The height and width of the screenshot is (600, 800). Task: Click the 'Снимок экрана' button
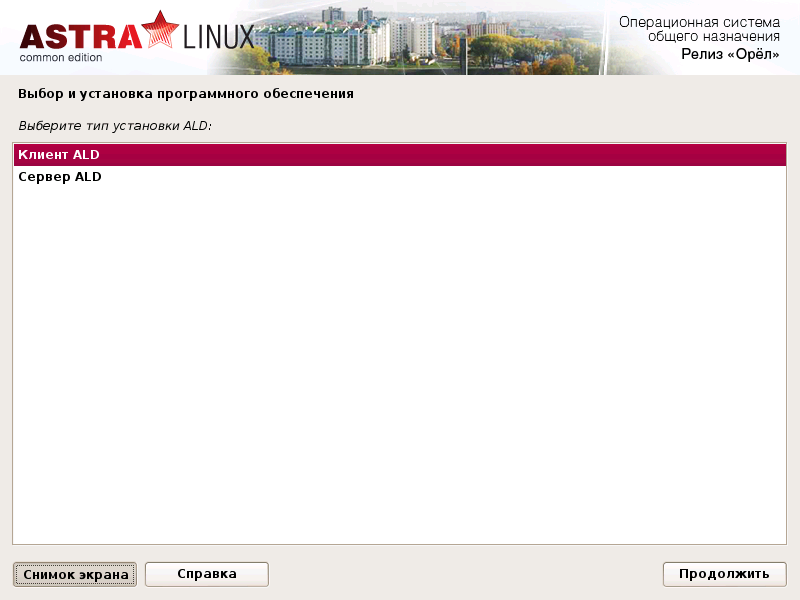click(75, 574)
